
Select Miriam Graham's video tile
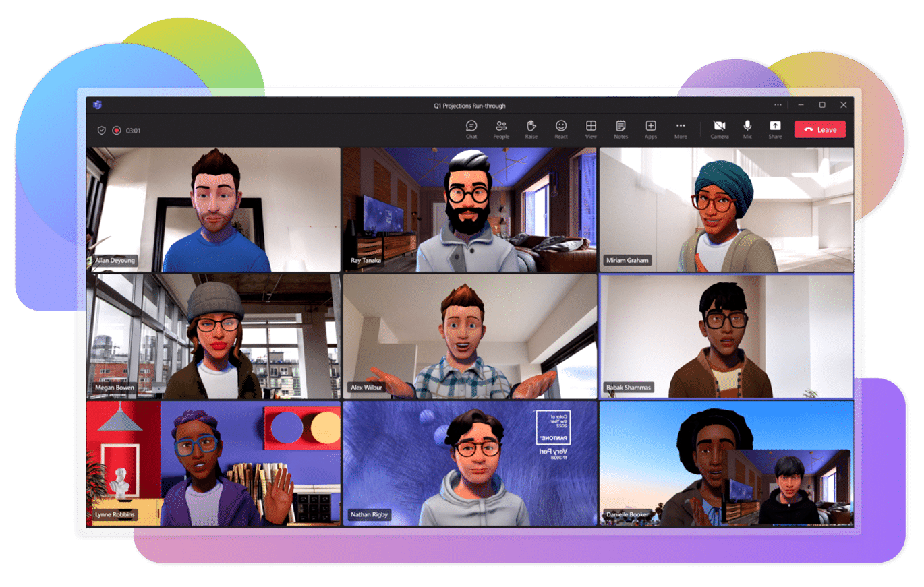(726, 209)
